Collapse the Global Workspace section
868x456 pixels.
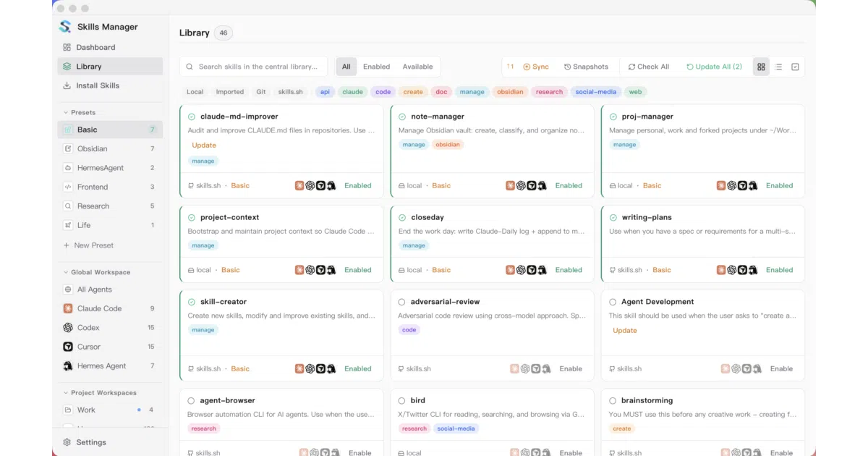(97, 273)
